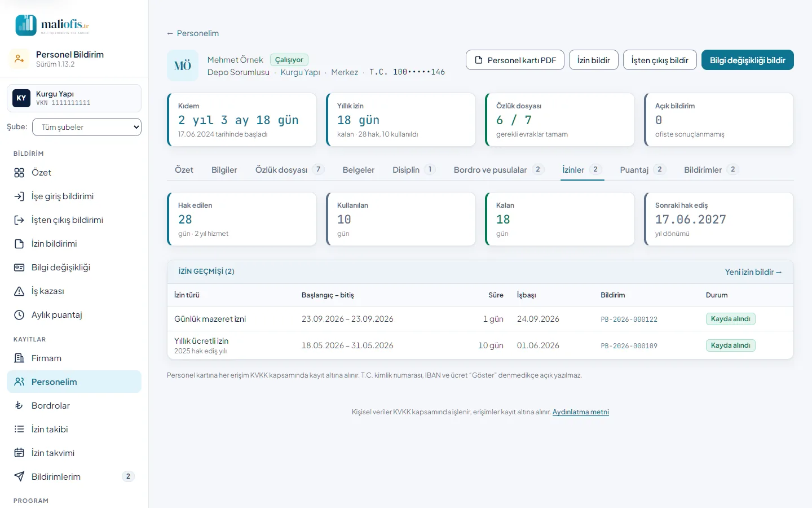Switch to the Özet tab
Viewport: 812px width, 508px height.
184,170
